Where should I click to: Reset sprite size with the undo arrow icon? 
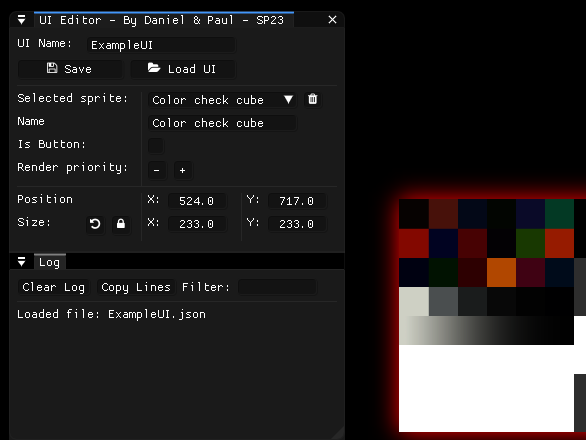pyautogui.click(x=95, y=224)
